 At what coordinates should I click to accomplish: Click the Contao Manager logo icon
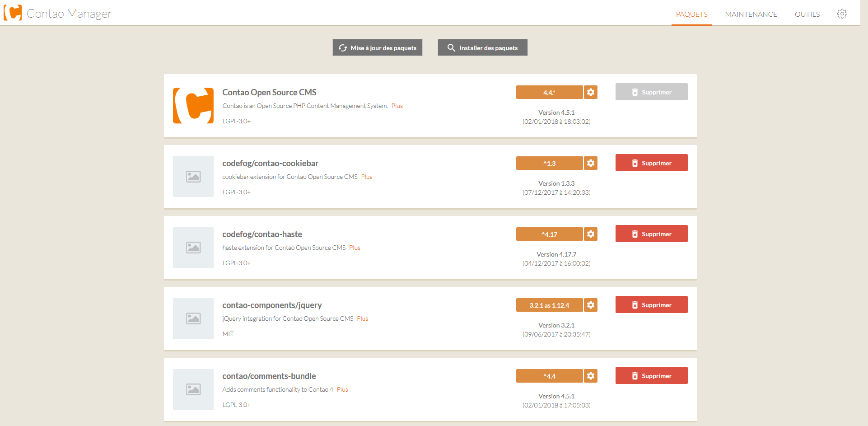(13, 13)
